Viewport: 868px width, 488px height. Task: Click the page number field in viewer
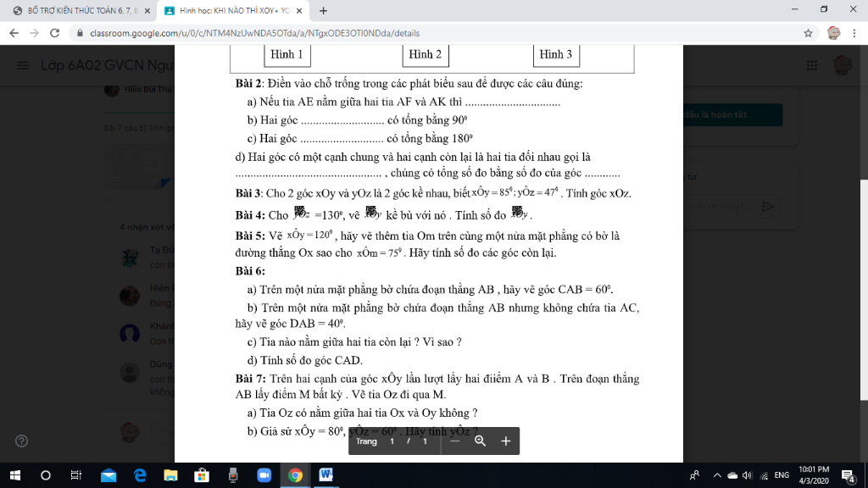392,441
